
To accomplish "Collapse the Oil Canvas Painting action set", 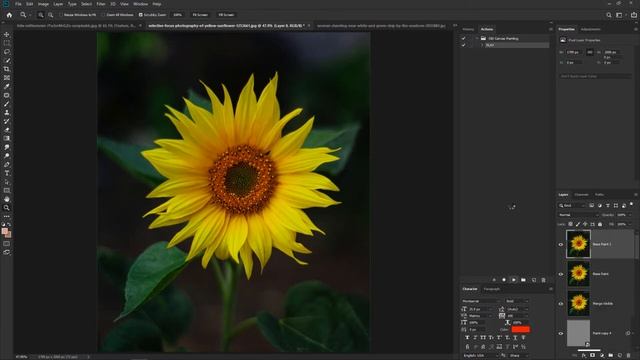I will click(477, 38).
